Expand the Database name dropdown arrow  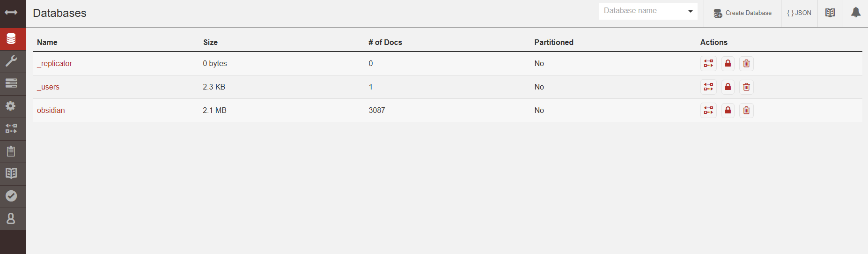point(690,11)
